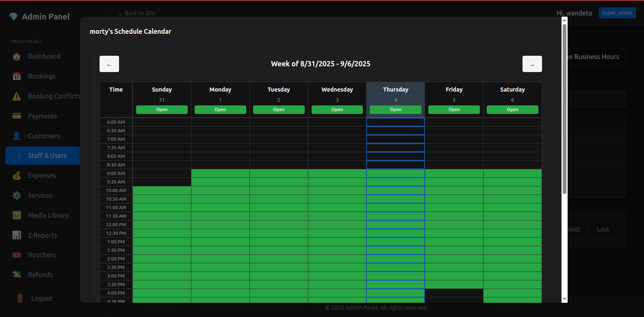Toggle Saturday's Open status badge
Screen dimensions: 644x317
point(512,110)
